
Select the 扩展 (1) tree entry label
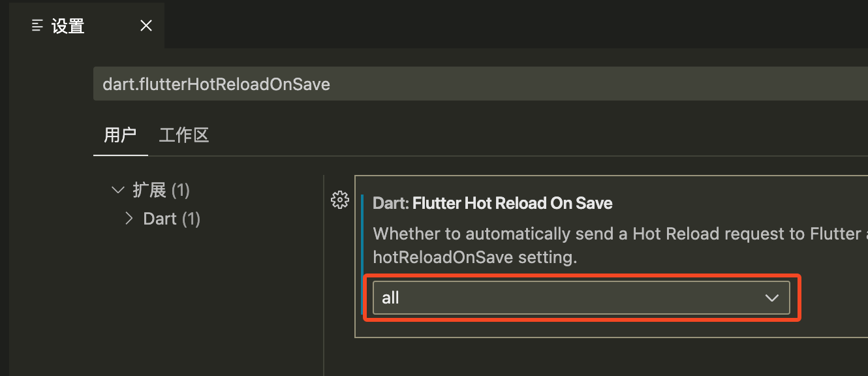tap(161, 190)
